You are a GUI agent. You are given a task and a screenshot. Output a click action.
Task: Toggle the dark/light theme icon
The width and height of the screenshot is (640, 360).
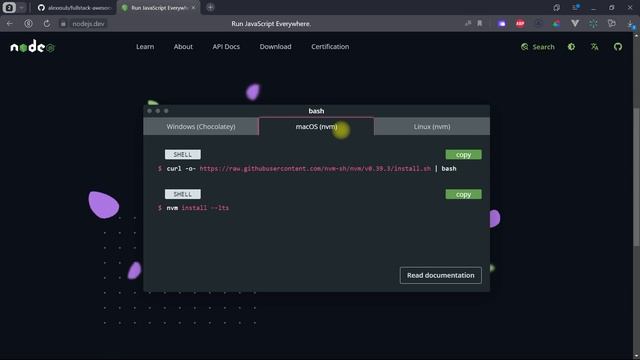pyautogui.click(x=571, y=47)
